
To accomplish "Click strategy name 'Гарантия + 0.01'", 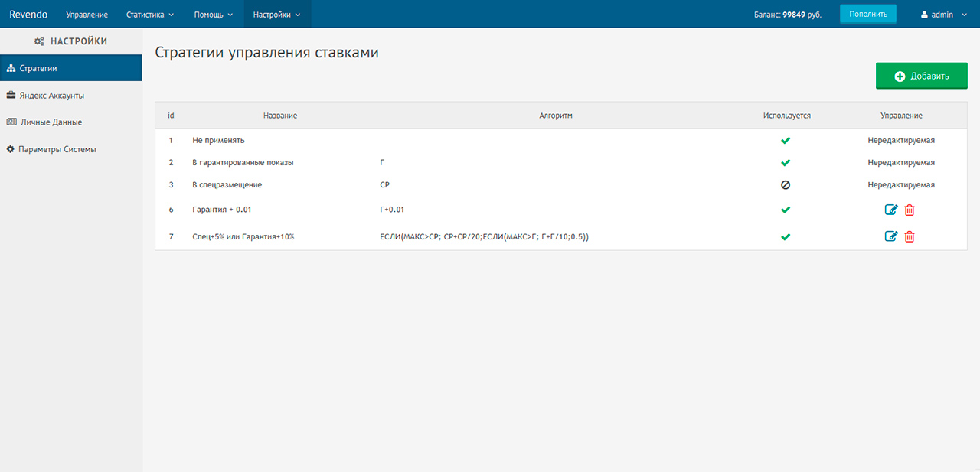I will pyautogui.click(x=222, y=210).
